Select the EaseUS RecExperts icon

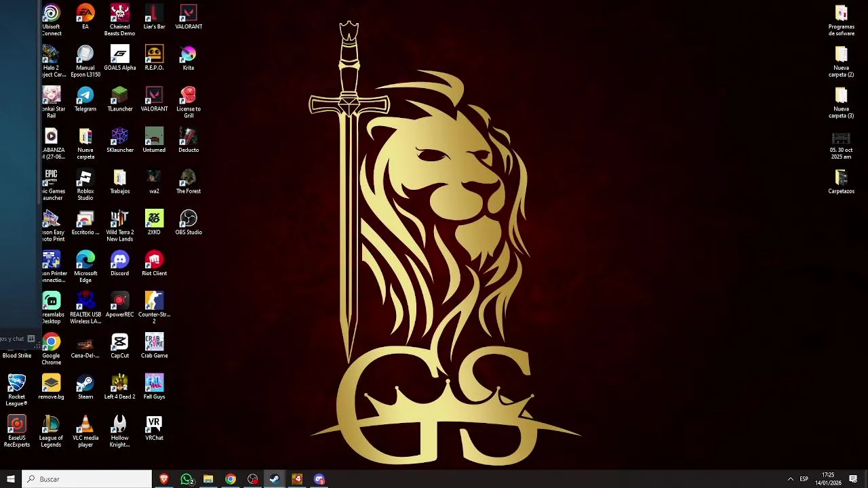[x=17, y=432]
